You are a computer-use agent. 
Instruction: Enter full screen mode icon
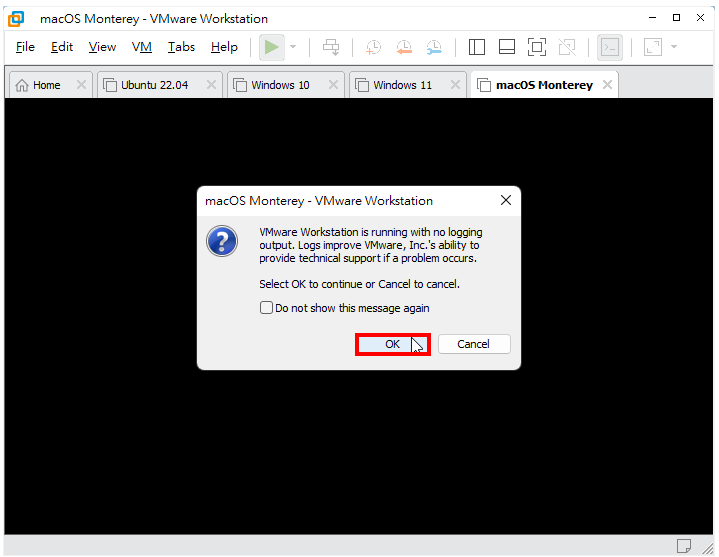point(536,47)
